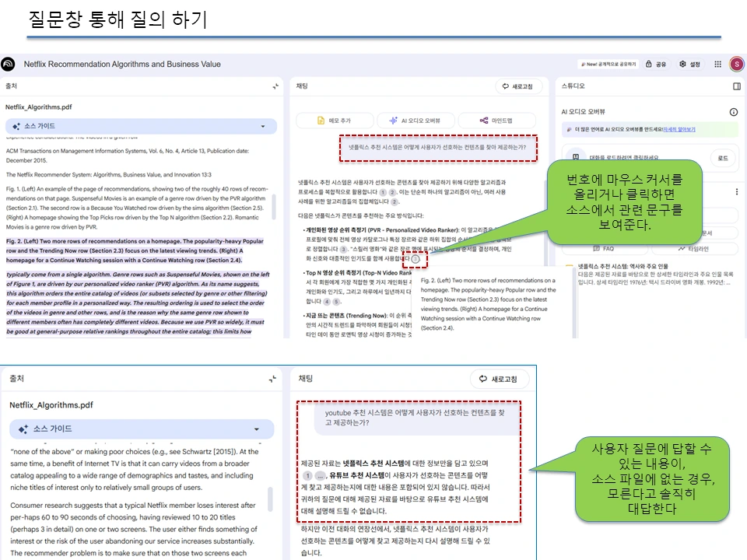
Task: Select Netflix_Algorithms.pdf in the bottom screenshot
Action: click(x=51, y=405)
